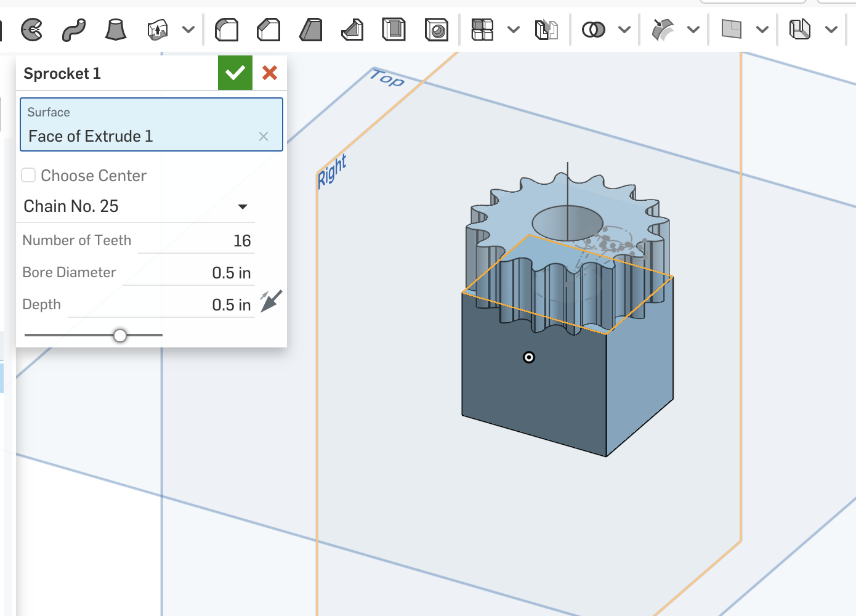Enable the Choose Center checkbox
The image size is (856, 616).
[x=28, y=175]
